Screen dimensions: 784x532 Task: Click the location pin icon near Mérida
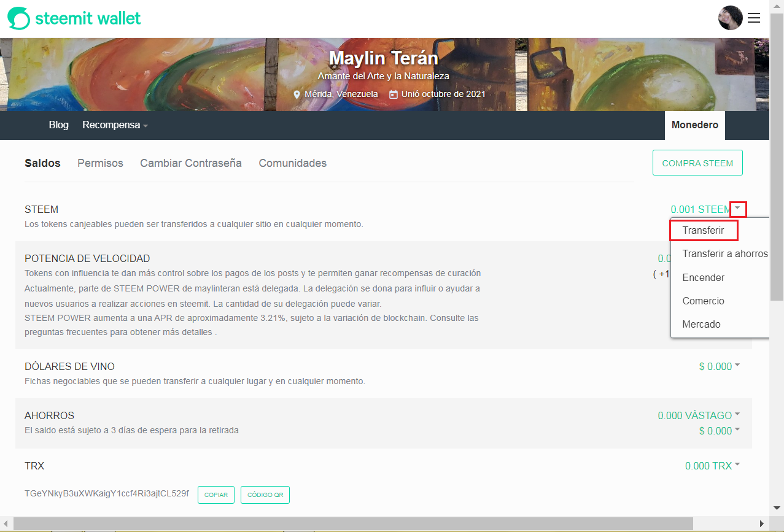[x=297, y=94]
